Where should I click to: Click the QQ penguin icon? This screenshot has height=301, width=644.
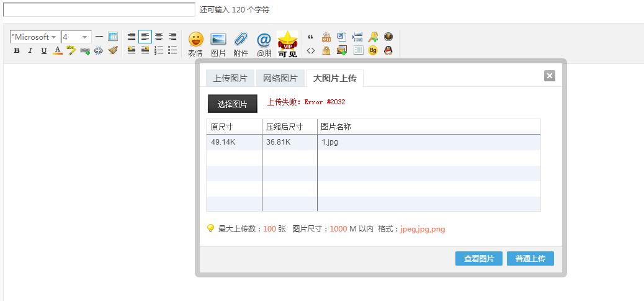(388, 50)
